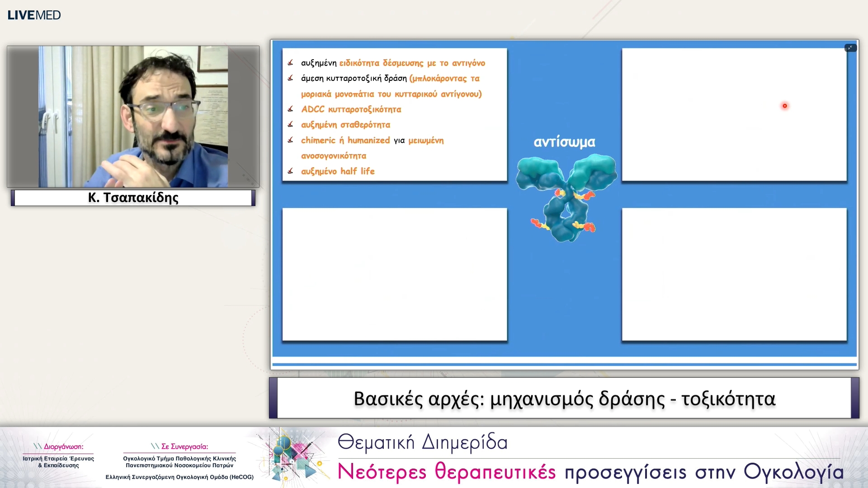Click the αντίσωμα label on slide
This screenshot has width=868, height=488.
tap(564, 142)
